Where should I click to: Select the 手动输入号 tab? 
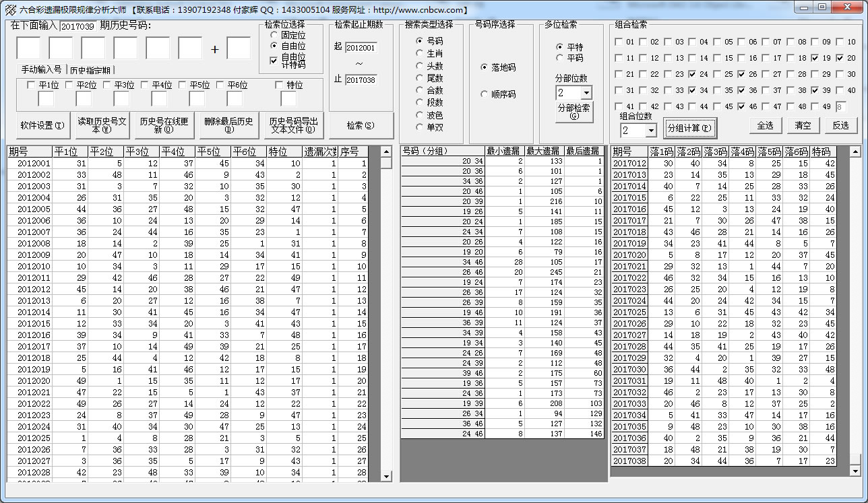pos(41,70)
